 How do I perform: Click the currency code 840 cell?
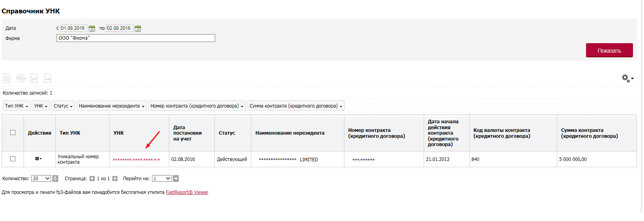tap(513, 159)
